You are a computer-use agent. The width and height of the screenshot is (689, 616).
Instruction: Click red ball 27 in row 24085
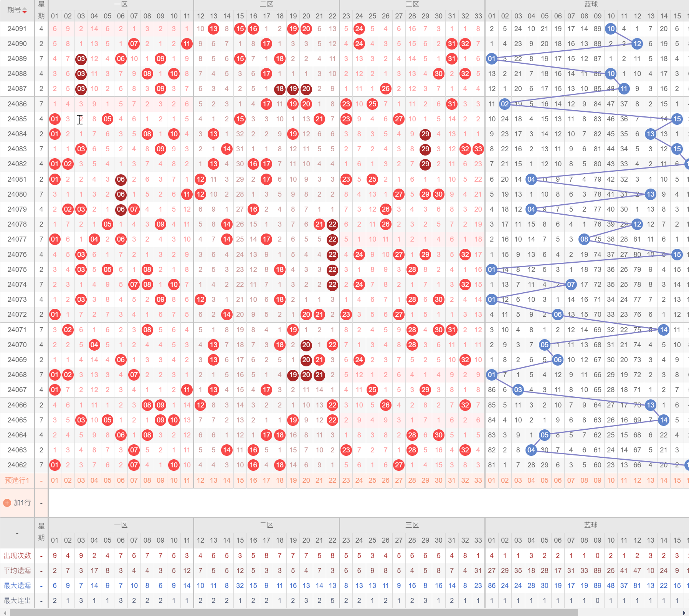pyautogui.click(x=399, y=119)
